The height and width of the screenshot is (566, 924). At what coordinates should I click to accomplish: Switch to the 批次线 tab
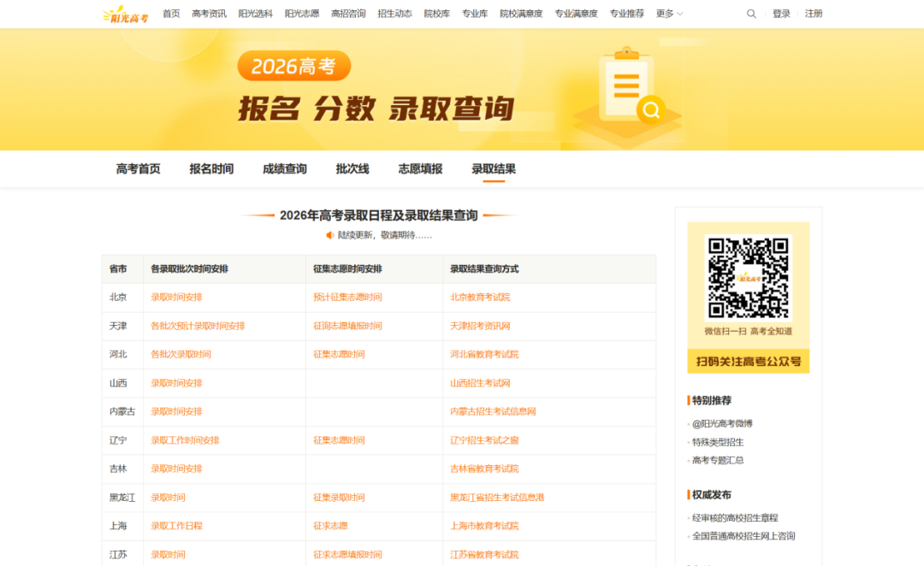352,169
